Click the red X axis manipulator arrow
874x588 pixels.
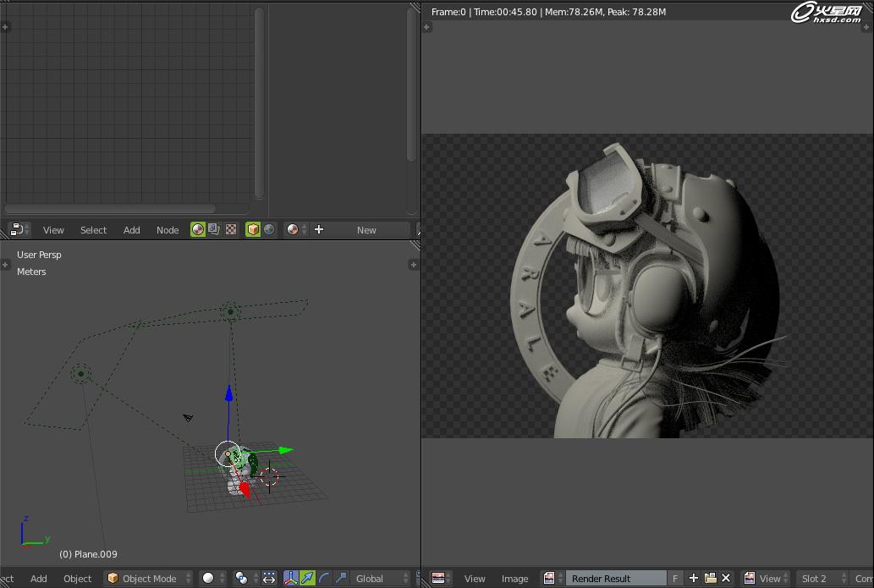pos(245,489)
